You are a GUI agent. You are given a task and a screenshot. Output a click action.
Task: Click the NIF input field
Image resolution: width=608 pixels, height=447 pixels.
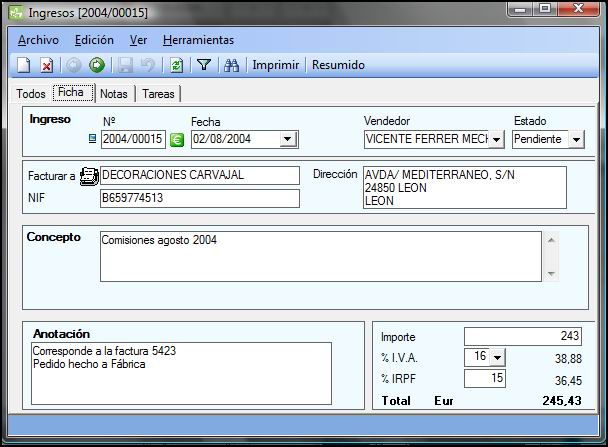(200, 198)
